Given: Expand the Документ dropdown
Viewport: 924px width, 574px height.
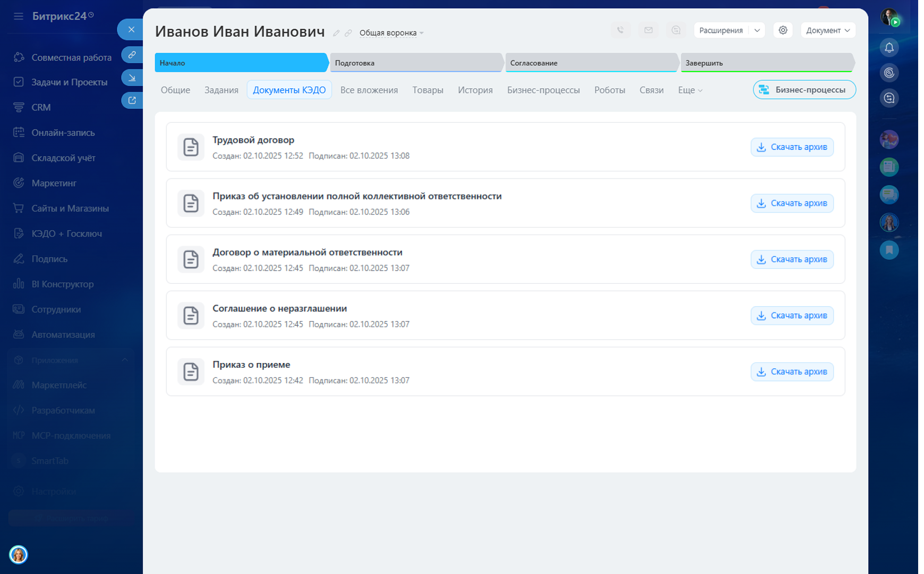Looking at the screenshot, I should (827, 30).
